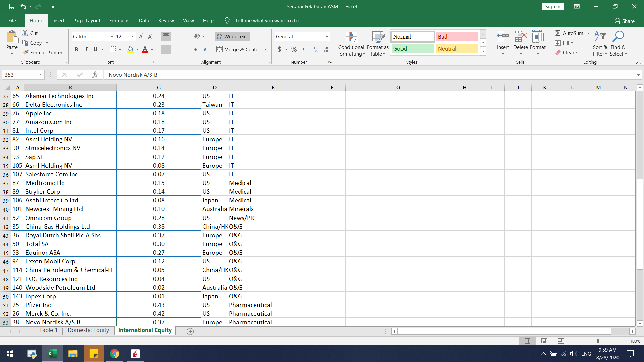This screenshot has height=362, width=644.
Task: Toggle Bottom Align
Action: pos(184,36)
